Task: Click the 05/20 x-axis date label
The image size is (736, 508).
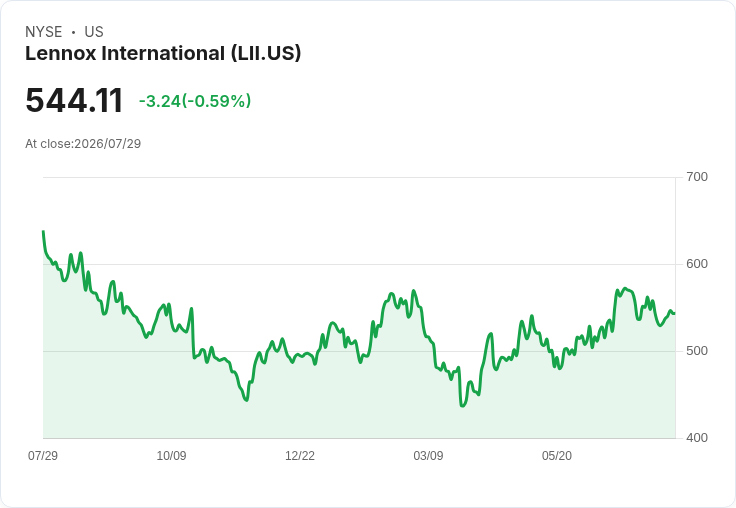Action: (x=557, y=455)
